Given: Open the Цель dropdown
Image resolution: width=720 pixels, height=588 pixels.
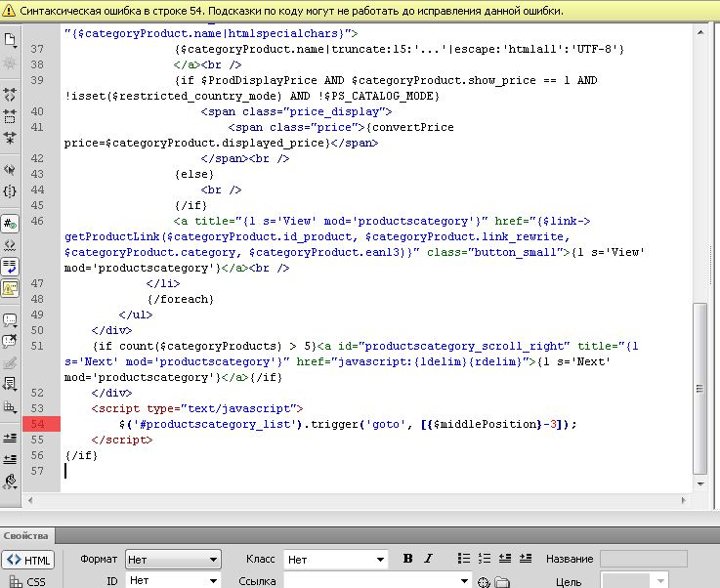Looking at the screenshot, I should click(634, 580).
